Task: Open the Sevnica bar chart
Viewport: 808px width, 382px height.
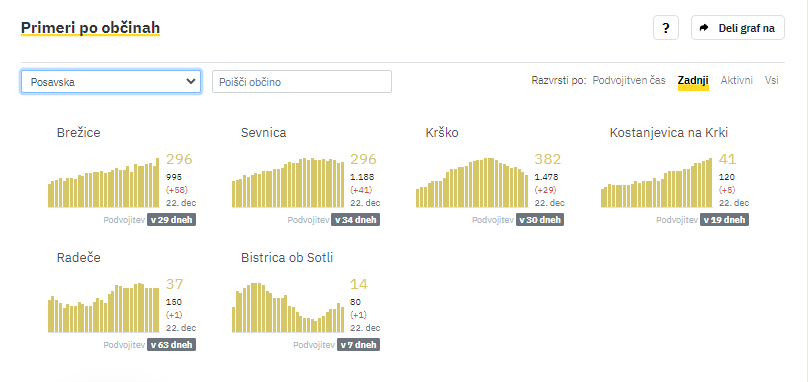Action: (288, 182)
